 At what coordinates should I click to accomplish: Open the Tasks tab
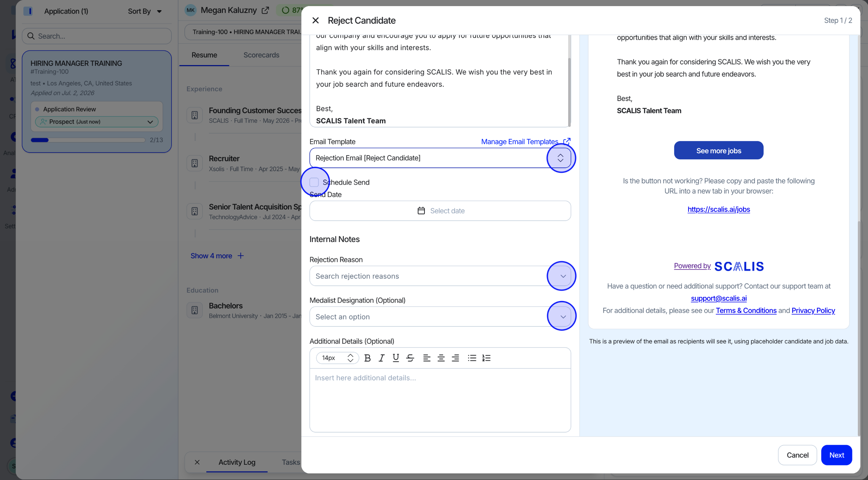(x=291, y=462)
